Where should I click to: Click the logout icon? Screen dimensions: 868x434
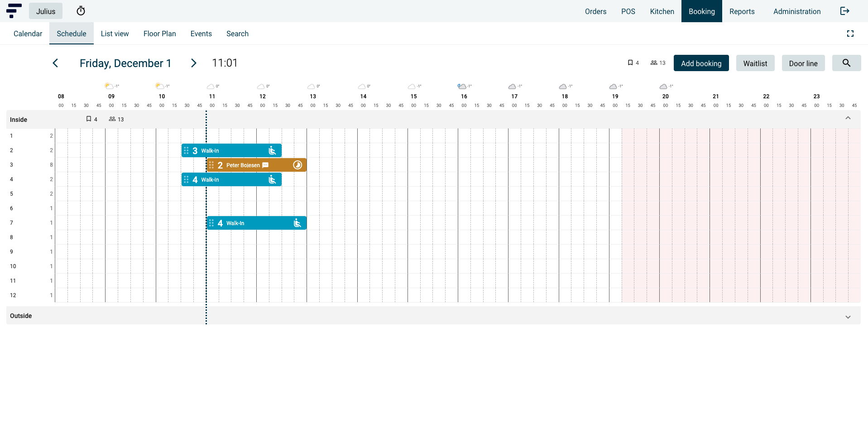click(844, 11)
